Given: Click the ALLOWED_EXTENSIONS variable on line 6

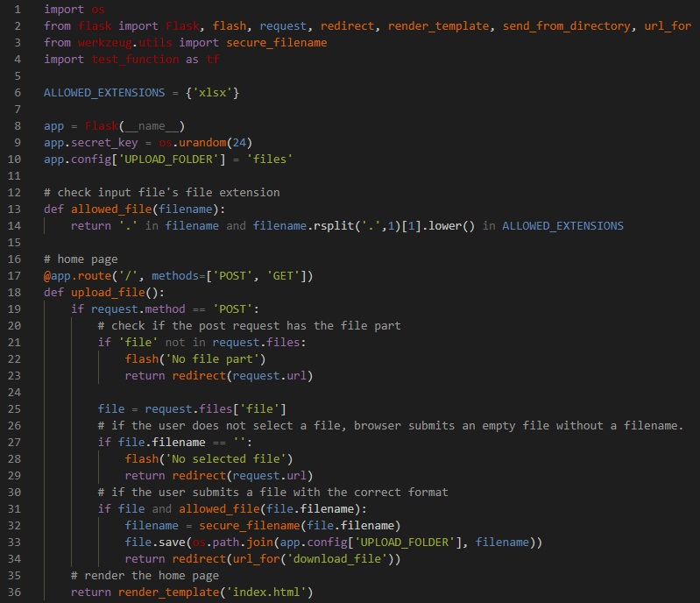Looking at the screenshot, I should (104, 92).
